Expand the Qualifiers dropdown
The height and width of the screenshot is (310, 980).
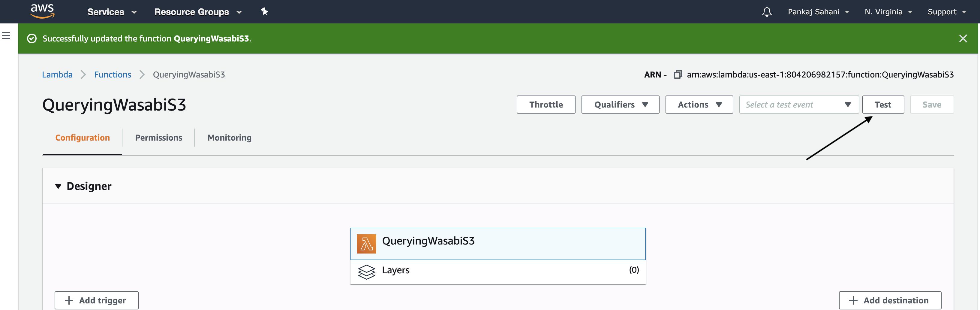(x=620, y=105)
